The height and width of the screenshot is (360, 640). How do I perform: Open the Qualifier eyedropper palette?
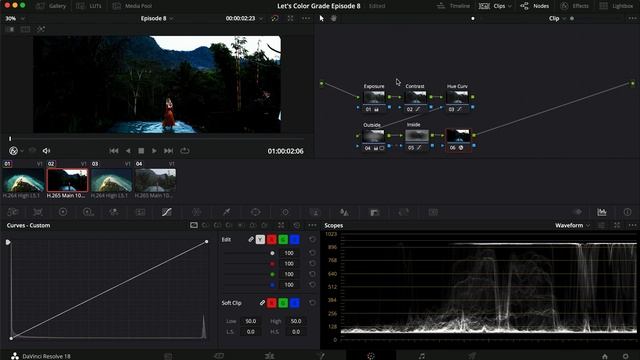226,212
